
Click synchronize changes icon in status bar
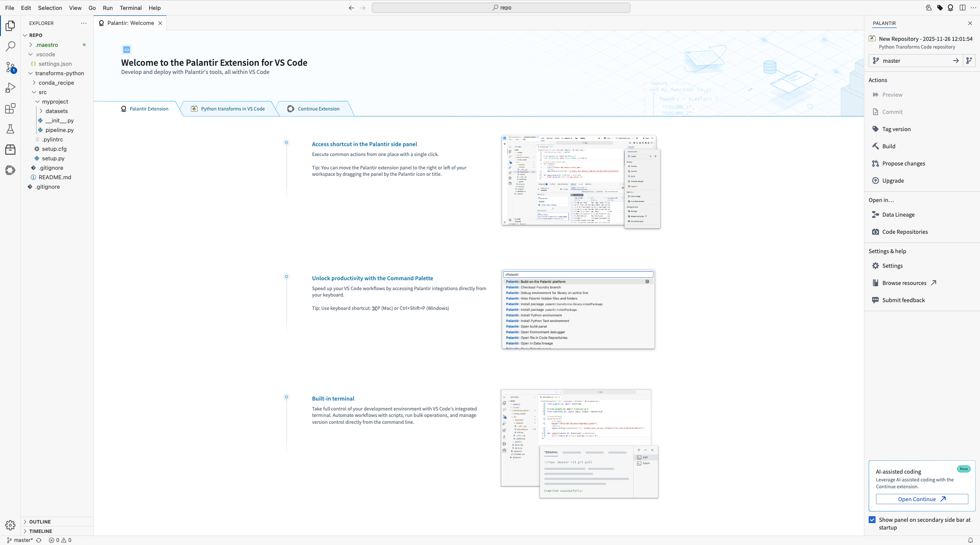point(39,540)
